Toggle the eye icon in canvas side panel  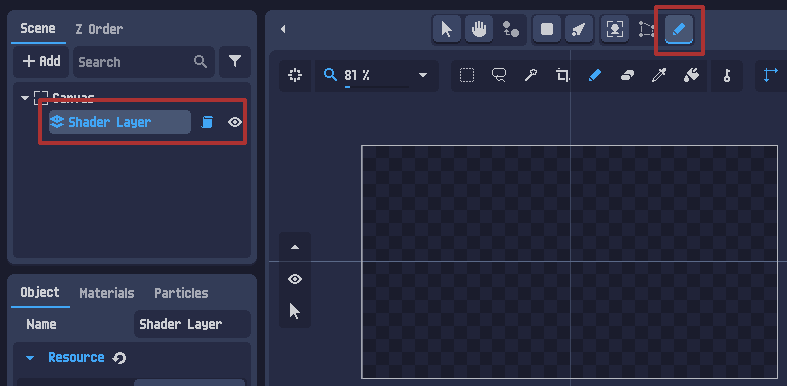pos(295,279)
